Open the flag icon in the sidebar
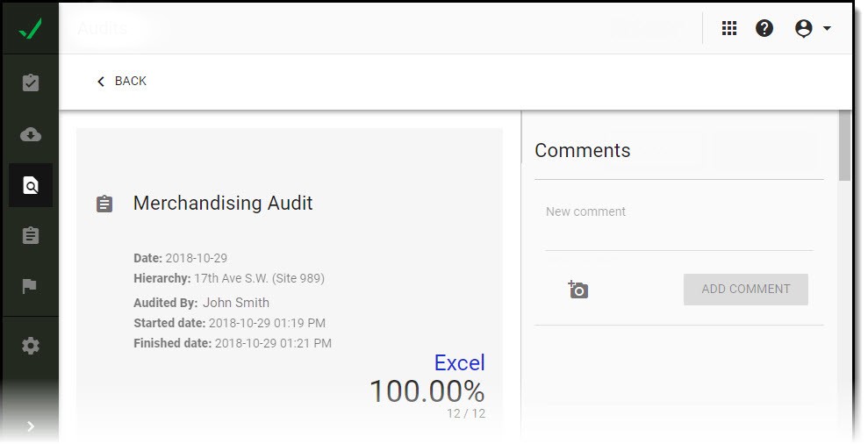 point(31,287)
